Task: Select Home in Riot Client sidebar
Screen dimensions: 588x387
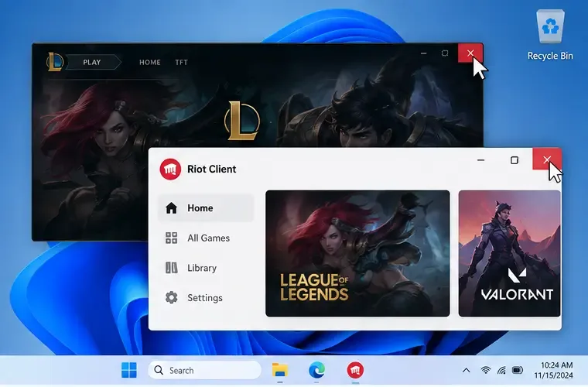Action: [206, 207]
